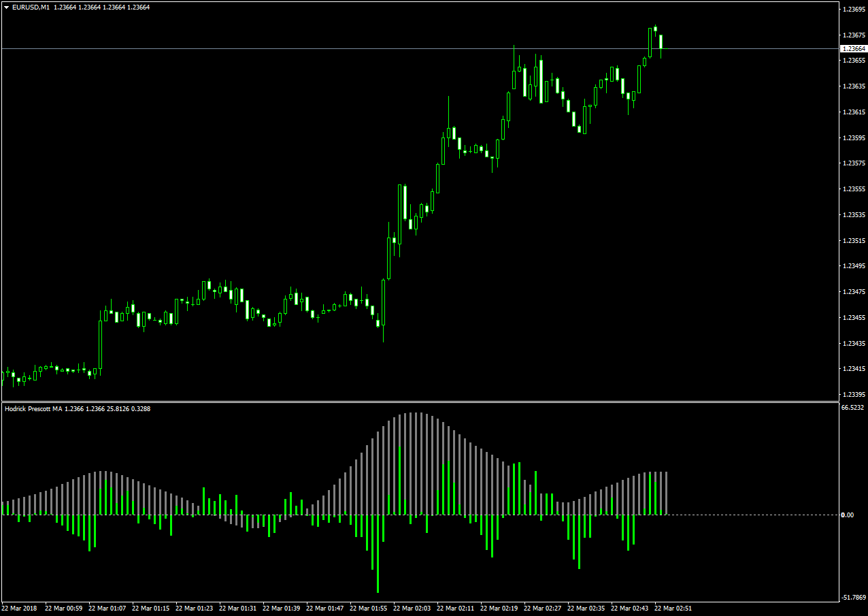Click the divider between chart and indicator window
868x616 pixels.
coord(420,402)
